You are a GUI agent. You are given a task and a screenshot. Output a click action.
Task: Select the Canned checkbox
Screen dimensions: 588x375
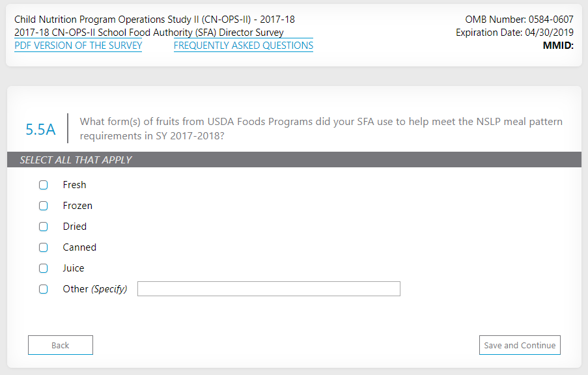point(44,247)
